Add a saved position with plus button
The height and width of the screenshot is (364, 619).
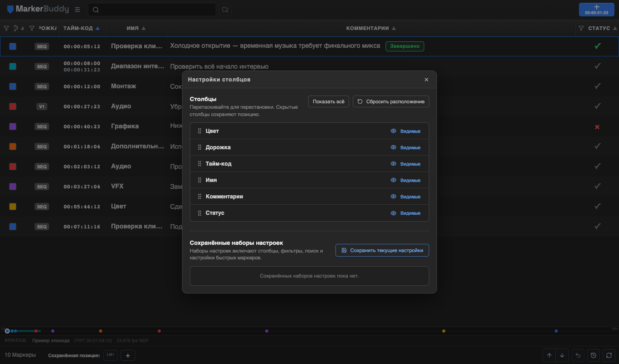click(x=128, y=355)
